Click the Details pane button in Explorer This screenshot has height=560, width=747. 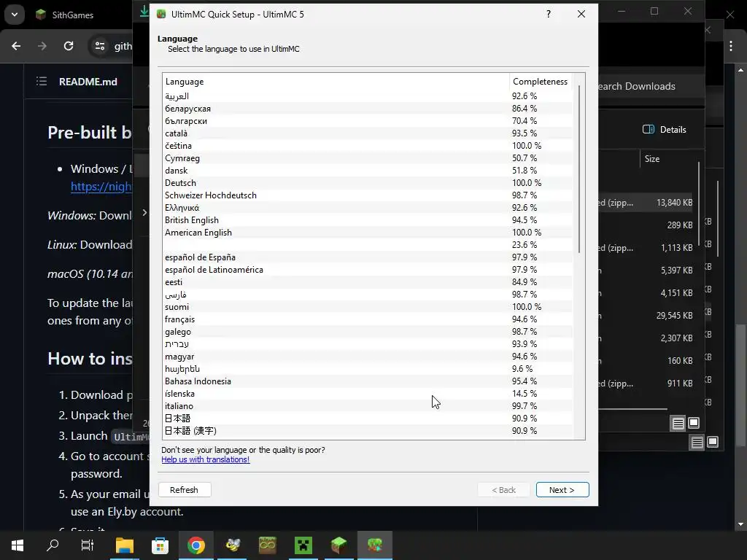(x=665, y=130)
